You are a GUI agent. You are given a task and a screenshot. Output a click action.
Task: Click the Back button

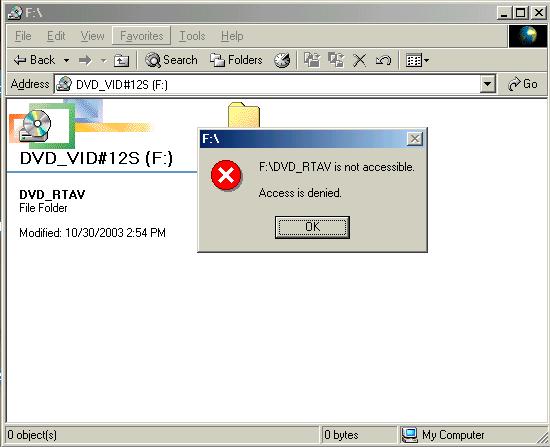35,60
